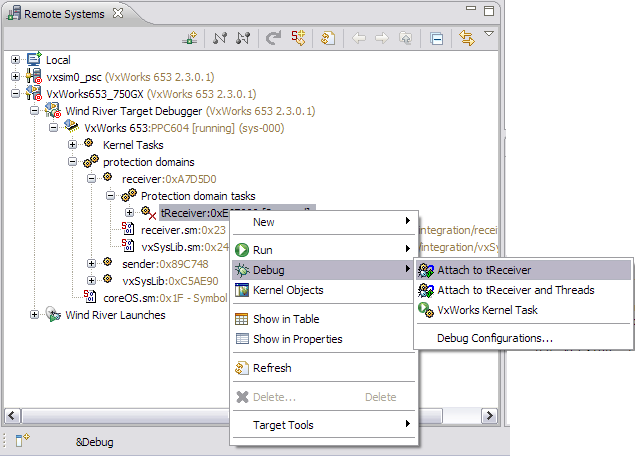This screenshot has height=457, width=641.
Task: Open the Run submenu in context menu
Action: point(323,250)
